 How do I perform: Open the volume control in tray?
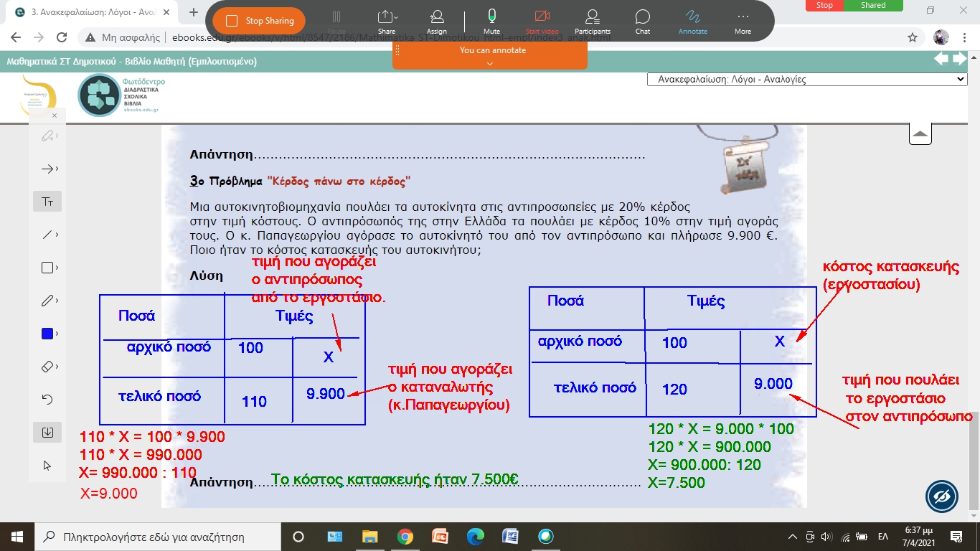coord(826,536)
